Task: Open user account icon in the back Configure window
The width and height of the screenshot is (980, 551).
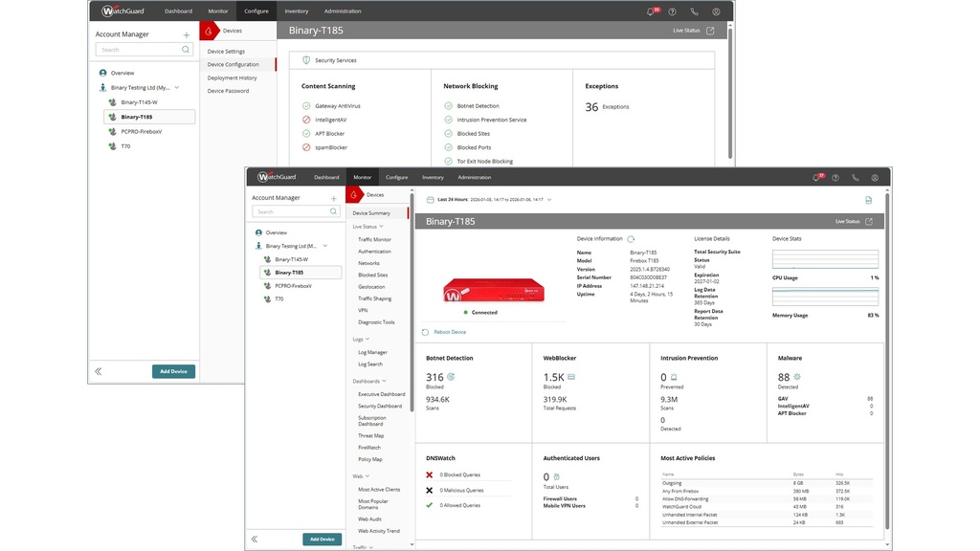Action: 716,11
